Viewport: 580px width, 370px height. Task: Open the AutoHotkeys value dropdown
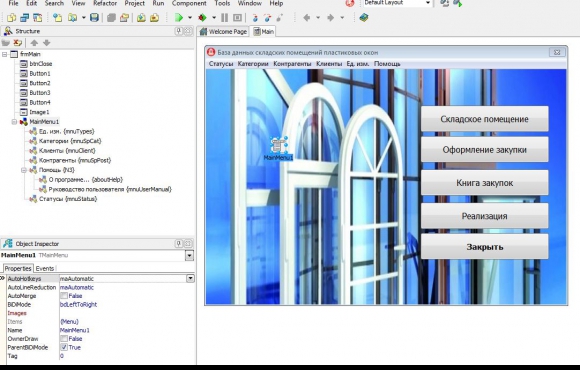[190, 278]
